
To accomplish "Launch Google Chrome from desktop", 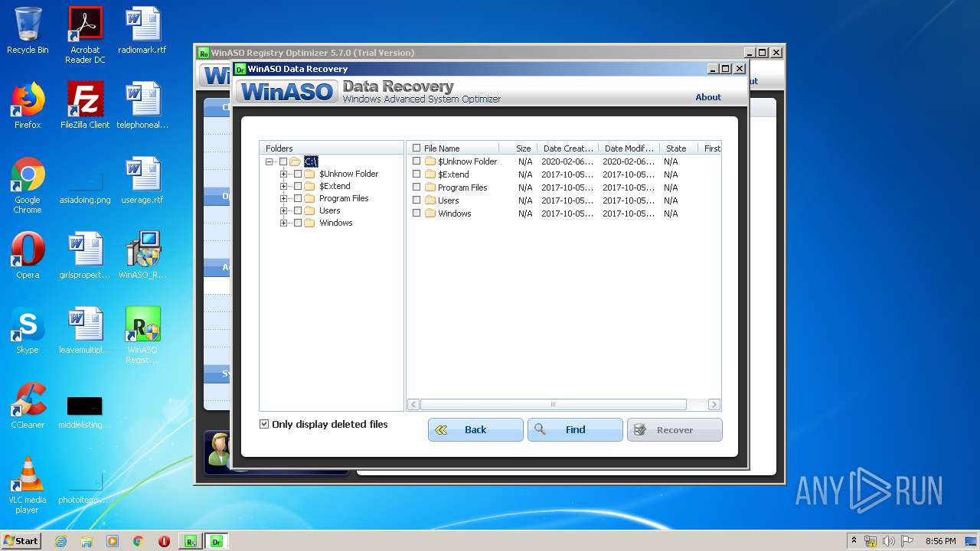I will tap(28, 185).
